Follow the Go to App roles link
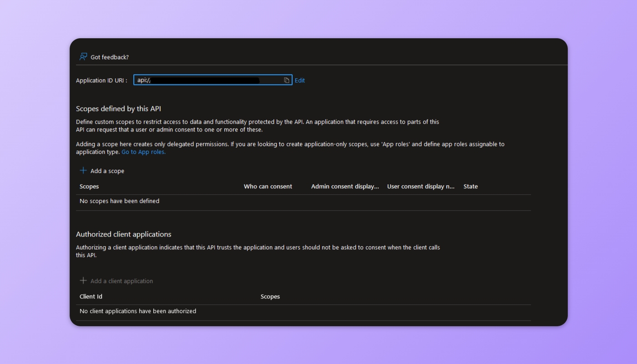This screenshot has width=637, height=364. 143,152
